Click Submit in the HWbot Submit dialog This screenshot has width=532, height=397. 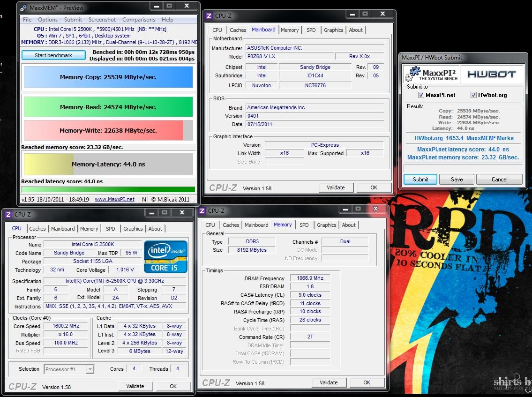(x=420, y=180)
